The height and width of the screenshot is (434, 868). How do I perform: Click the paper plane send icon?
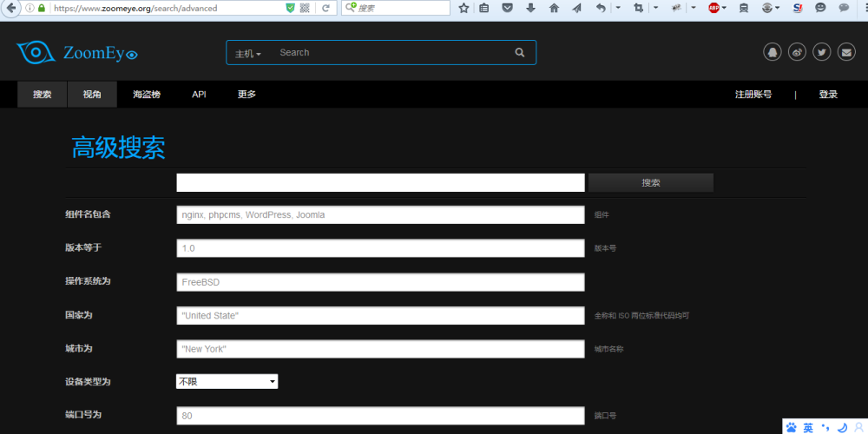tap(577, 8)
